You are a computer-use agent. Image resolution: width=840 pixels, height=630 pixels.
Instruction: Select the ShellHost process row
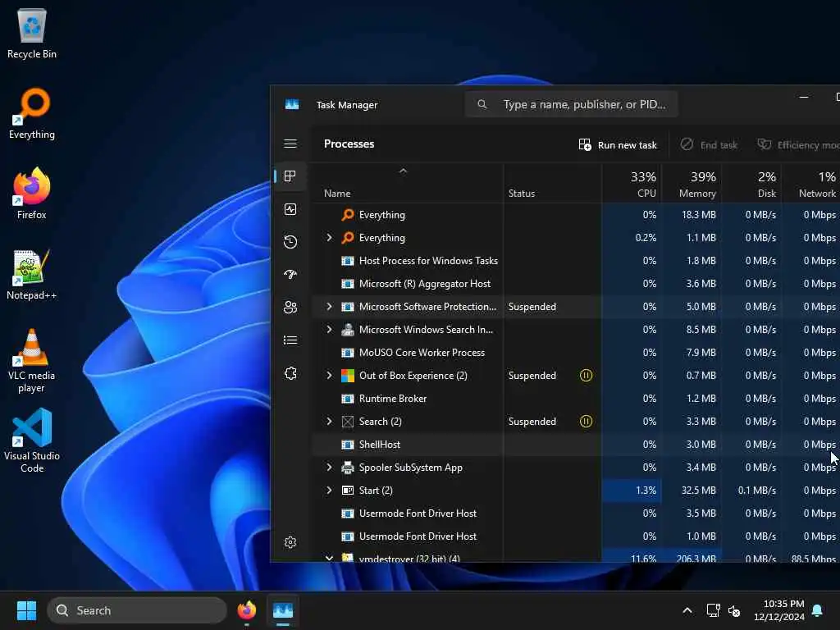click(x=575, y=445)
